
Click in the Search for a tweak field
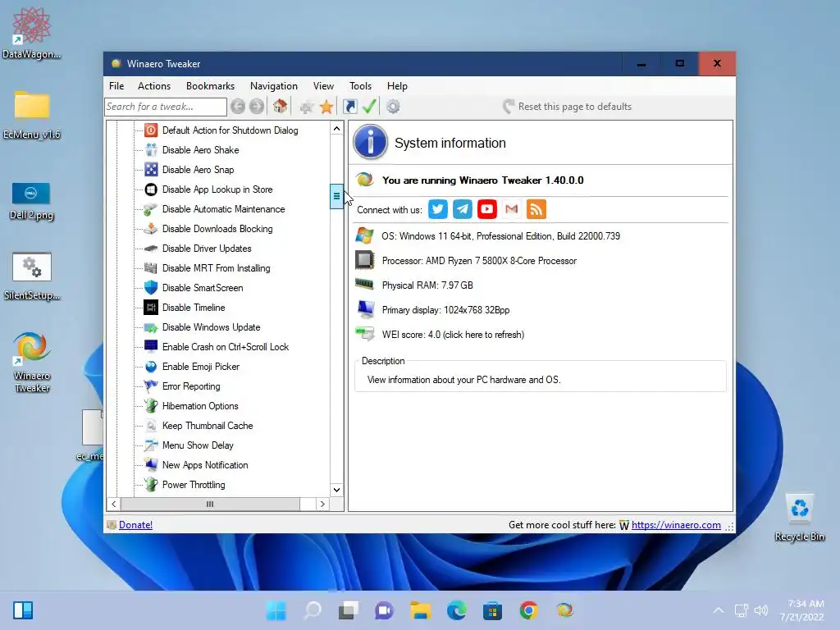pyautogui.click(x=166, y=107)
